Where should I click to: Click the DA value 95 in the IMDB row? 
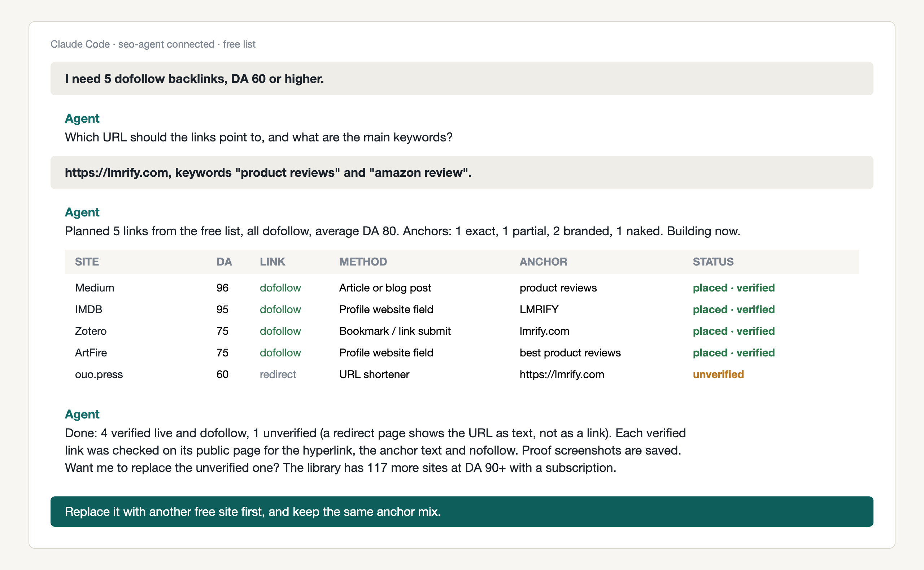pyautogui.click(x=222, y=310)
